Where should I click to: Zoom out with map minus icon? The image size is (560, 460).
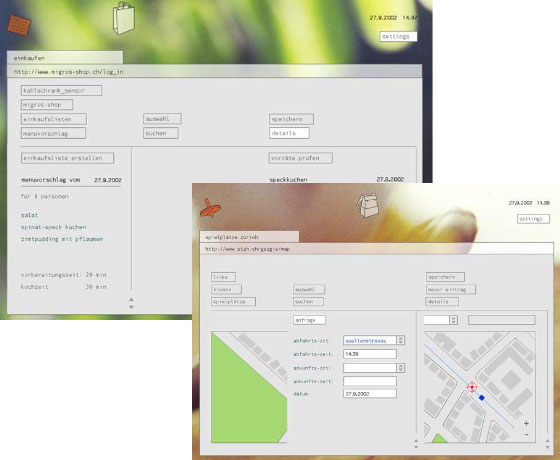click(526, 435)
